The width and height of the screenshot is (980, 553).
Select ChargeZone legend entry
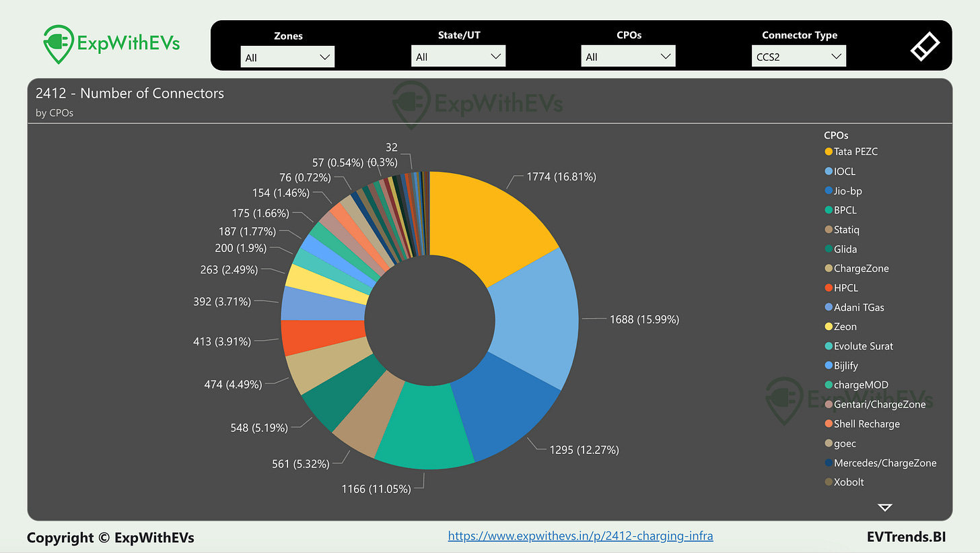[x=857, y=268]
